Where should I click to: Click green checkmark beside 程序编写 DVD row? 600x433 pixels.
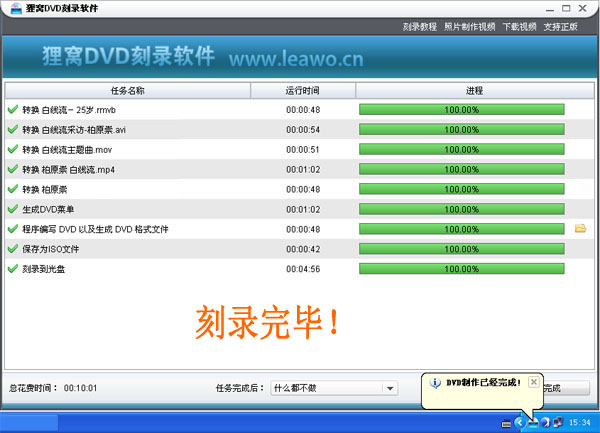coord(13,229)
